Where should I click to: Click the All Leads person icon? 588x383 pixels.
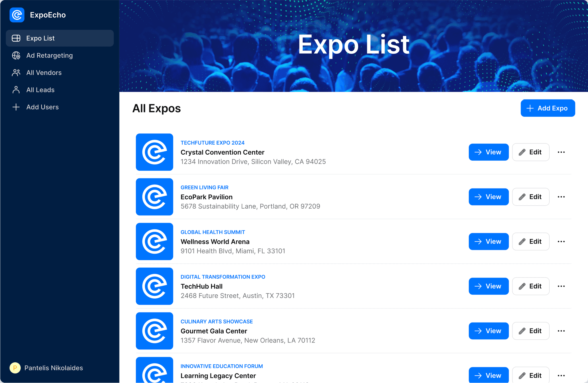pyautogui.click(x=16, y=90)
